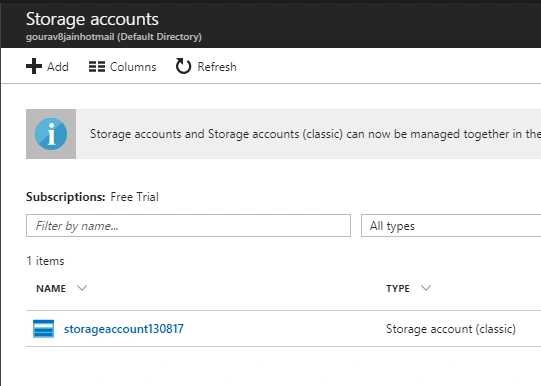
Task: Click the gourav8jainhotmail Default Directory subtitle
Action: [x=114, y=37]
